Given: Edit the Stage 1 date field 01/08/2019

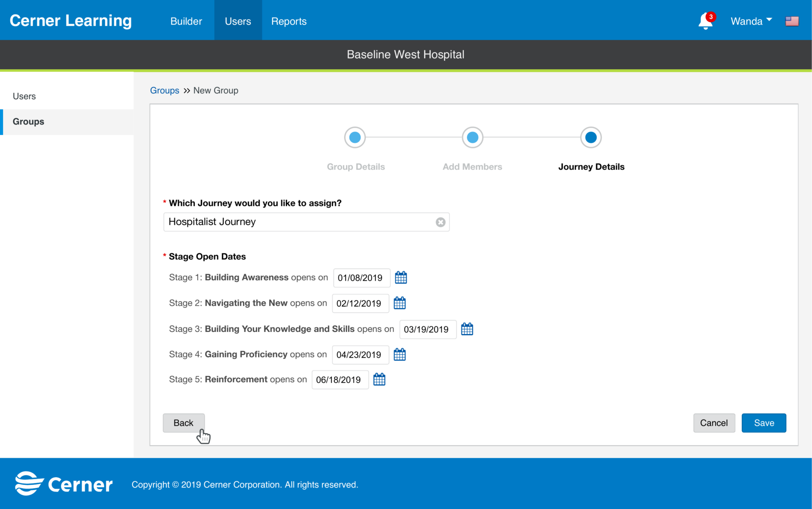Looking at the screenshot, I should 362,278.
